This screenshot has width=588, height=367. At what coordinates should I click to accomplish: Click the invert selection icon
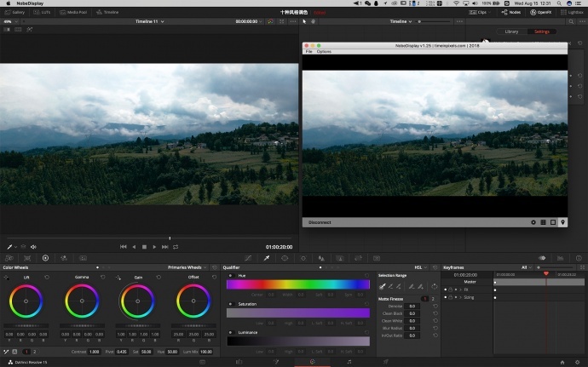[x=435, y=286]
